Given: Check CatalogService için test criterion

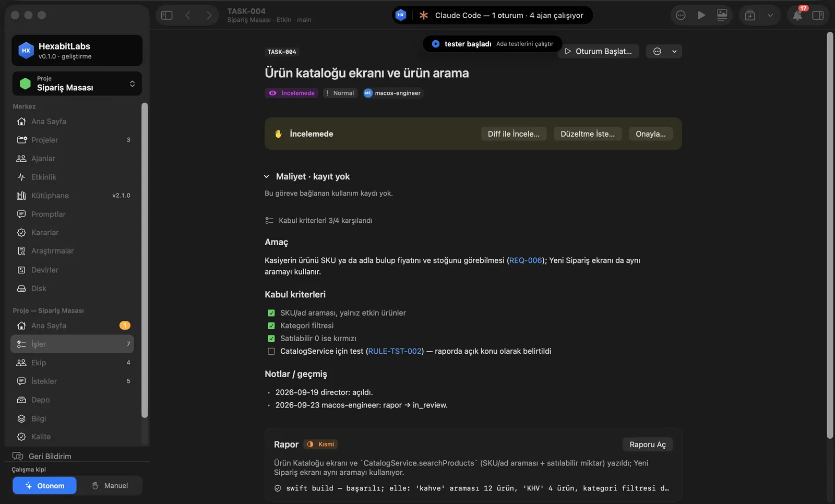Looking at the screenshot, I should tap(271, 351).
